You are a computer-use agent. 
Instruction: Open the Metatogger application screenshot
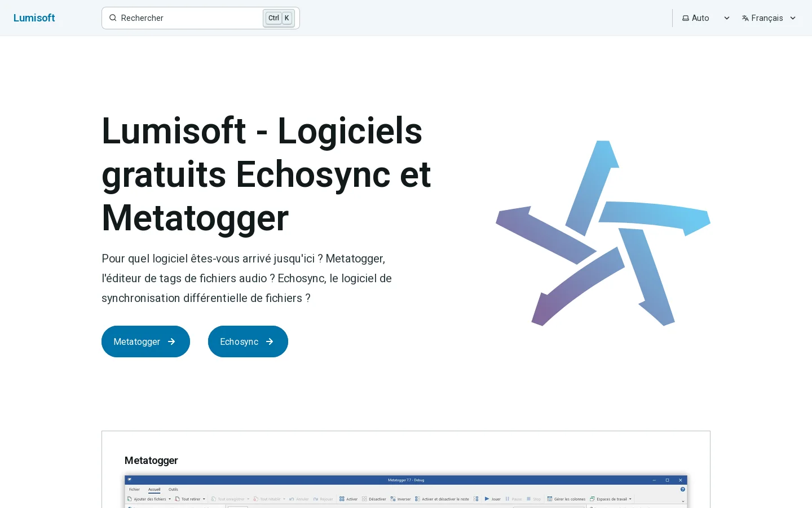pos(406,492)
